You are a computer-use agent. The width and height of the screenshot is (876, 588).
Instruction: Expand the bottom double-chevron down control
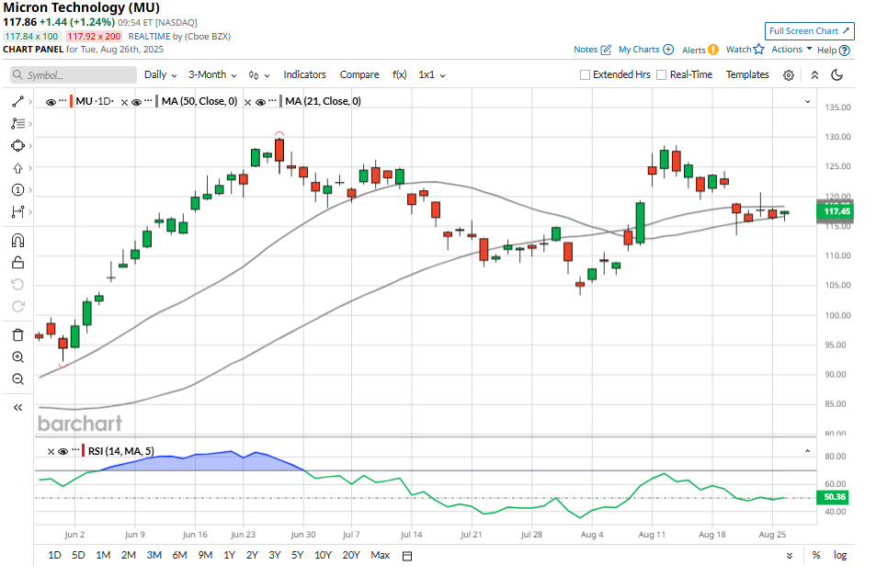790,556
